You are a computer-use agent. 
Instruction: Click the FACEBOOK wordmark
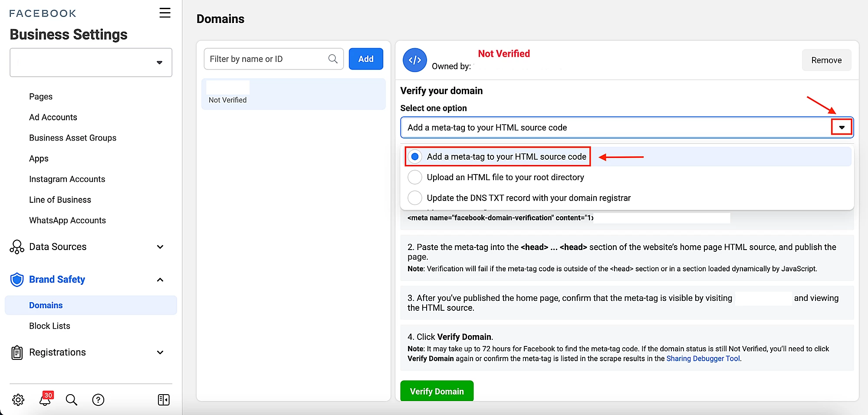43,13
